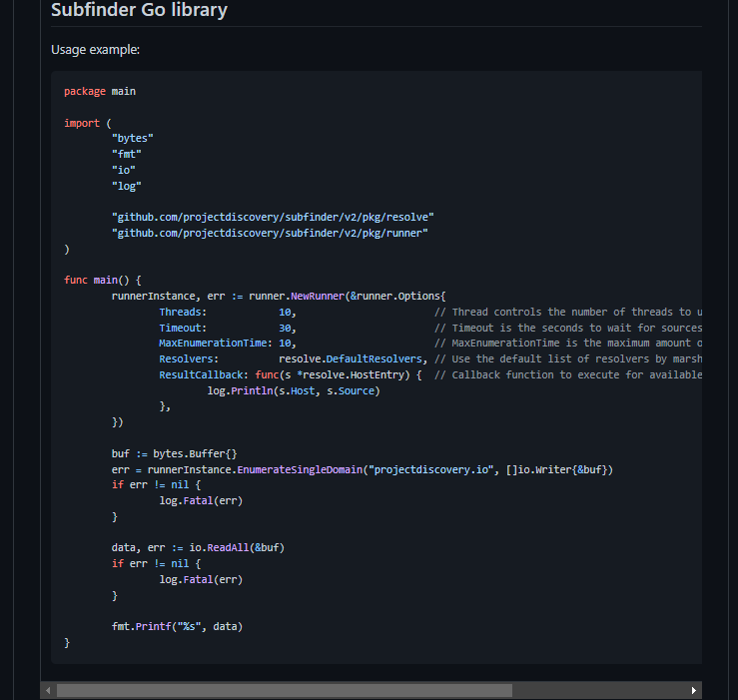Click the horizontal scrollbar left arrow
Screen dimensions: 738x700
pos(48,691)
